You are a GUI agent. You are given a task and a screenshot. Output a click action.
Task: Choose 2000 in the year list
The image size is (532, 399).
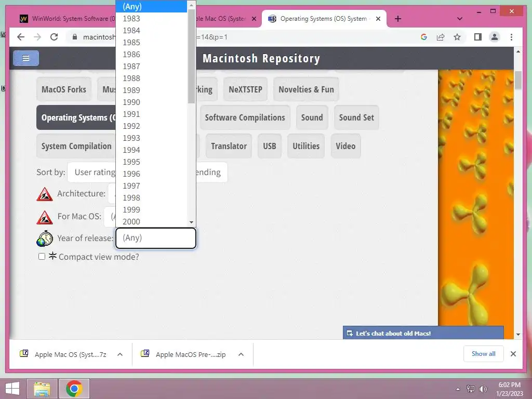tap(151, 221)
